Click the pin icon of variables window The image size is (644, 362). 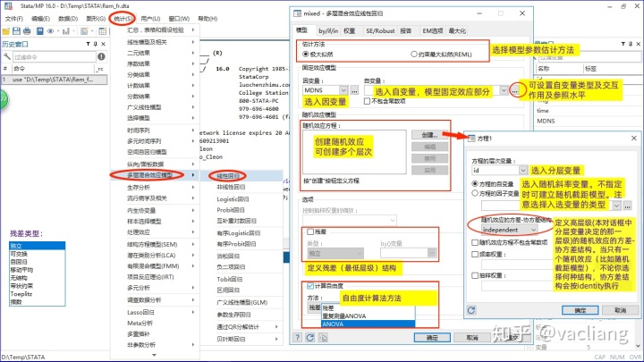click(x=631, y=44)
